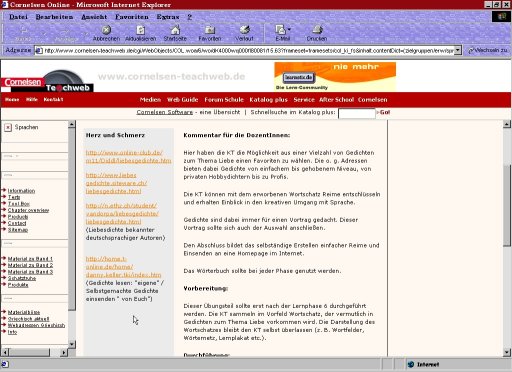Open the E-Mail button dropdown arrow
The height and width of the screenshot is (372, 512).
pos(289,29)
